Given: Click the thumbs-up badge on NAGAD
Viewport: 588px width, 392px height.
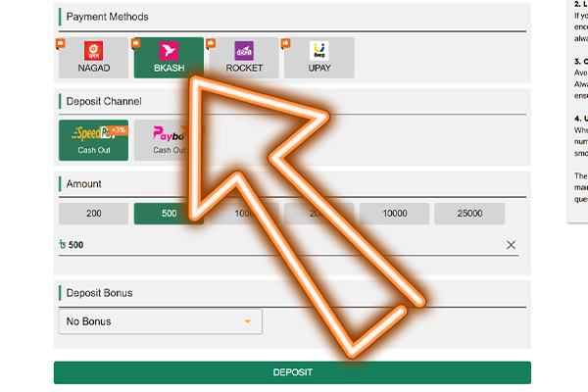Looking at the screenshot, I should point(61,43).
